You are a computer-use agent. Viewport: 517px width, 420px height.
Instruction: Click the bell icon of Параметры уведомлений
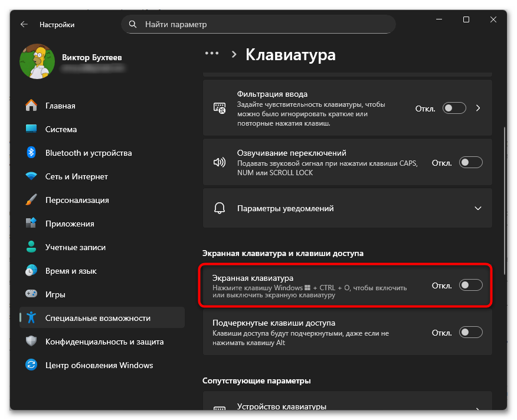coord(220,208)
